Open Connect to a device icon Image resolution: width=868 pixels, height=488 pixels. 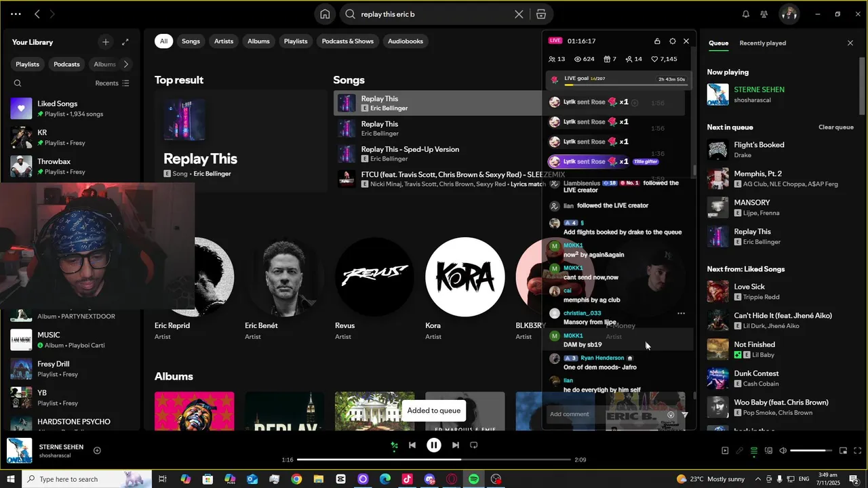coord(768,451)
